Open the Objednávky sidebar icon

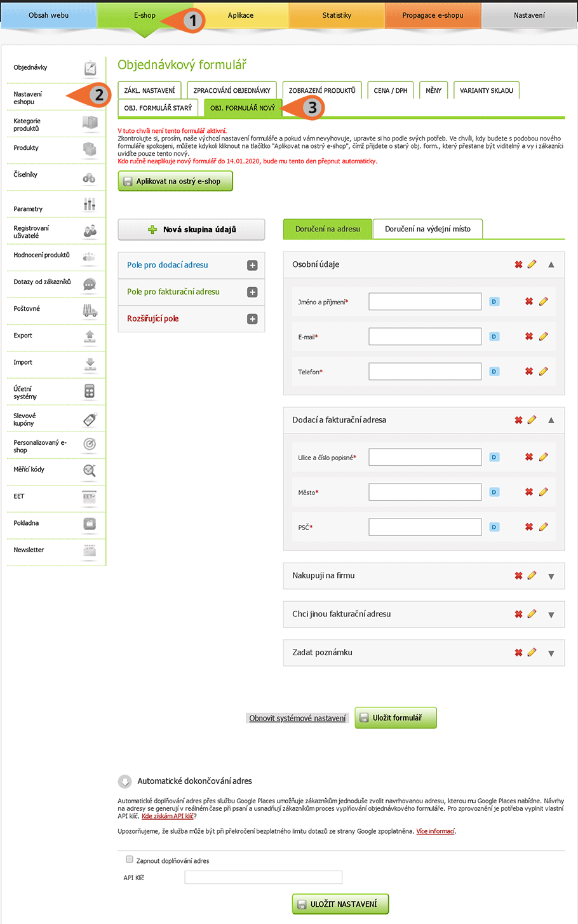click(x=90, y=67)
